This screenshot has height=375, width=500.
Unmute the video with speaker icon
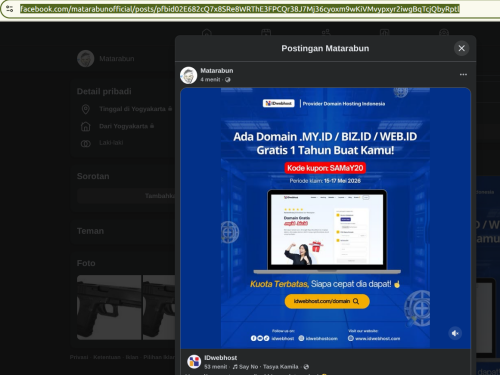tap(455, 333)
